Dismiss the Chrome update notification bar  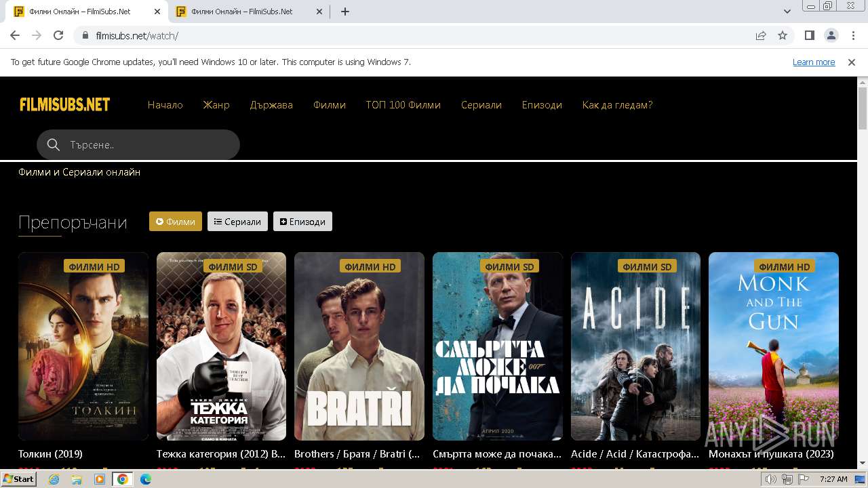[852, 62]
